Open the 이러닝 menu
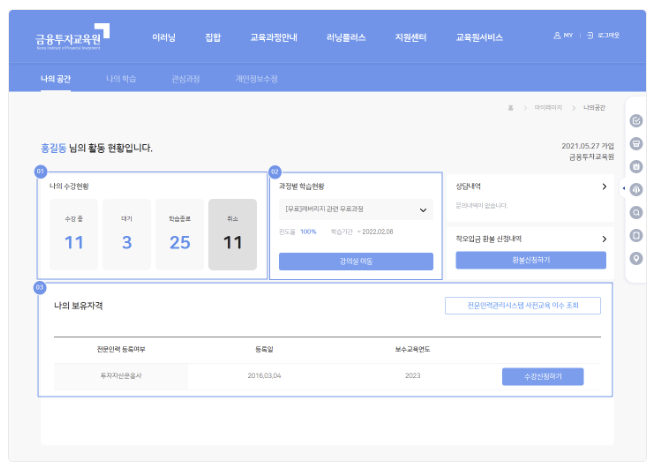Viewport: 655px width, 469px height. 164,38
